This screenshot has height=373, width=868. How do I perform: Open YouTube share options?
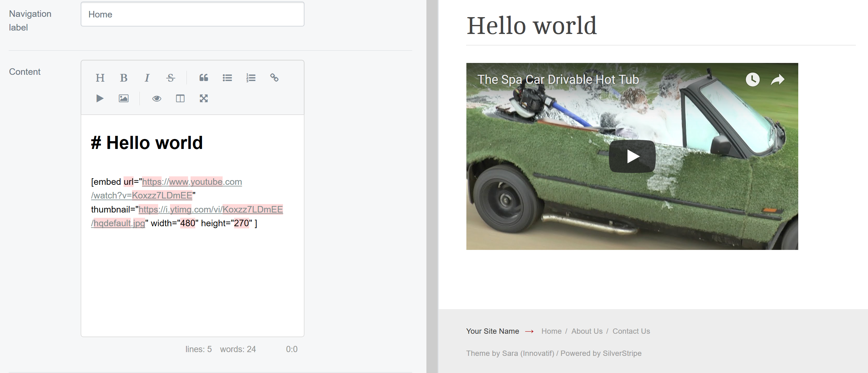777,79
